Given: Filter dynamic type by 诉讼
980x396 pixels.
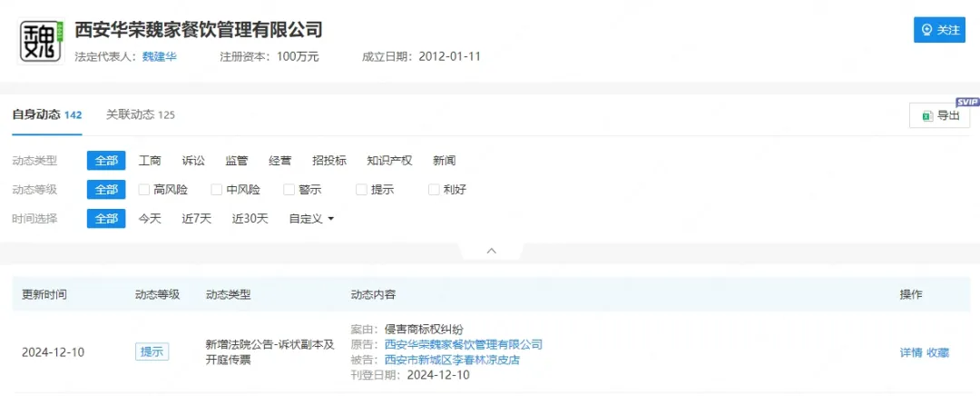Looking at the screenshot, I should (x=193, y=161).
